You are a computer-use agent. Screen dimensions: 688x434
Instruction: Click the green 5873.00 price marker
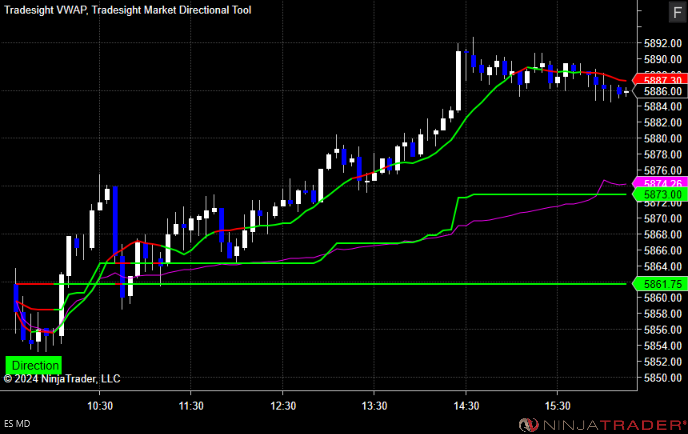(659, 194)
